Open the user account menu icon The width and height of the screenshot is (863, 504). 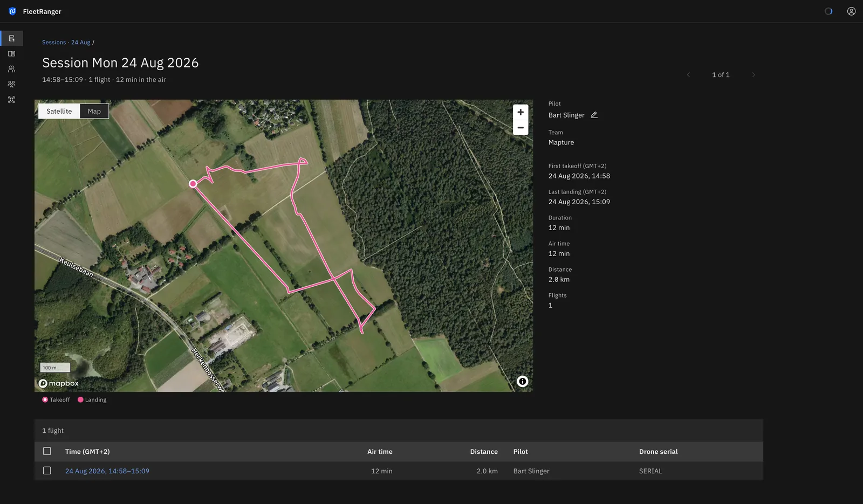851,11
